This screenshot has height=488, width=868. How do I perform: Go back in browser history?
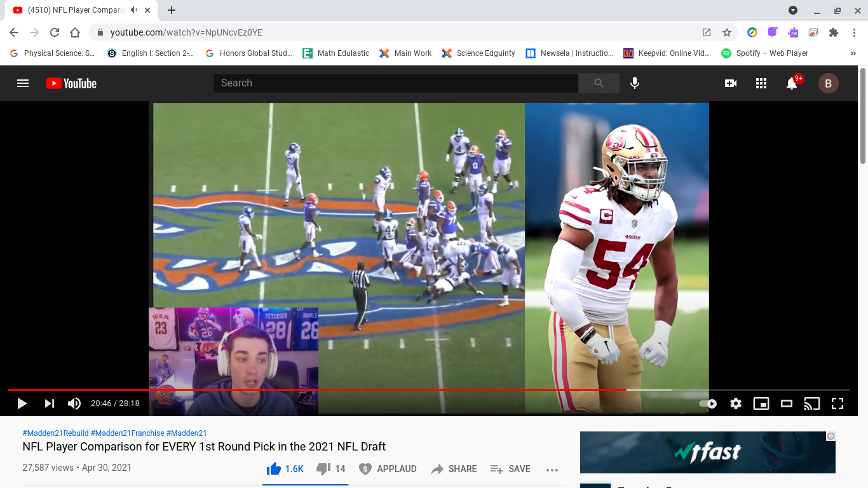(14, 32)
